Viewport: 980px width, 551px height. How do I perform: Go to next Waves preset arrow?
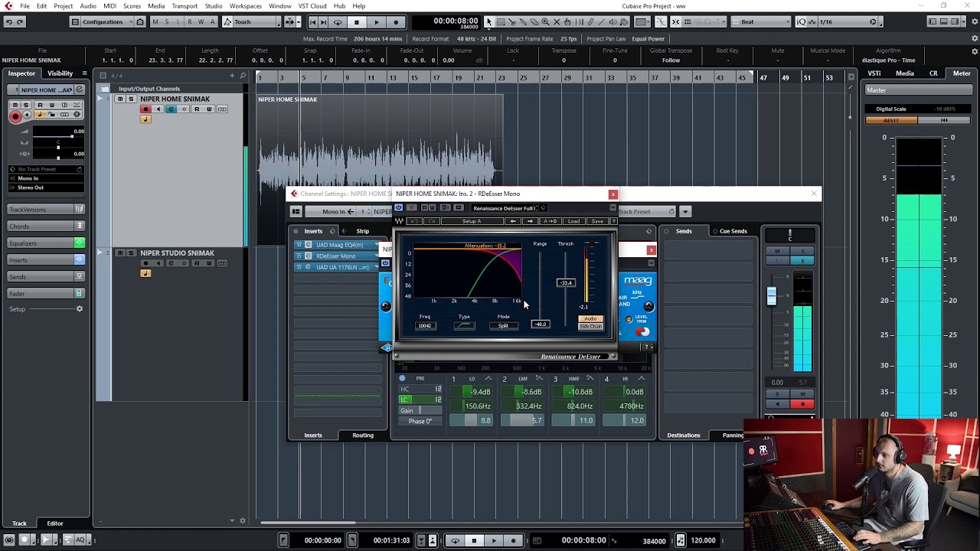530,221
